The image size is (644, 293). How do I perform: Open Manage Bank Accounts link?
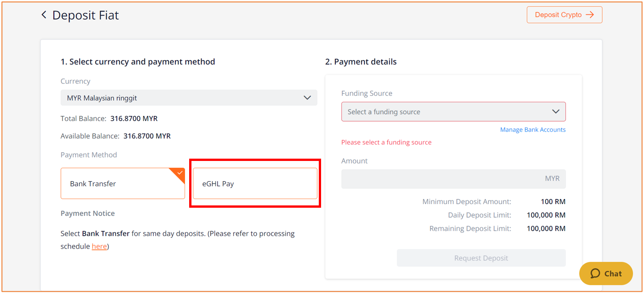[x=533, y=130]
